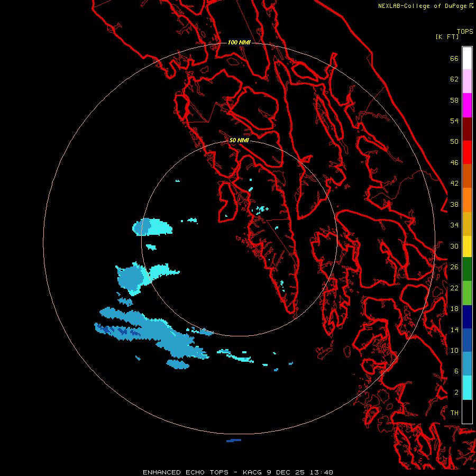Pick the gold 38 kft legend swatch

(x=467, y=224)
